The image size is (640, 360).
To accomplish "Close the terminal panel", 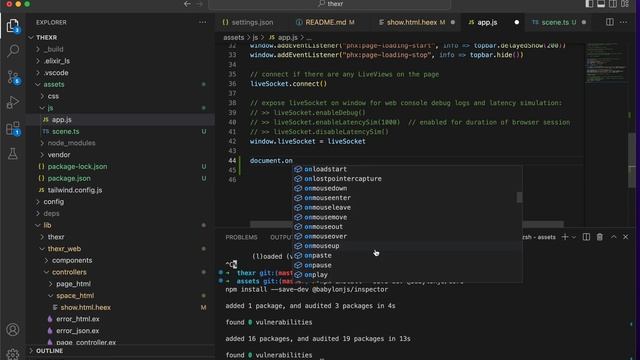I will click(x=626, y=237).
